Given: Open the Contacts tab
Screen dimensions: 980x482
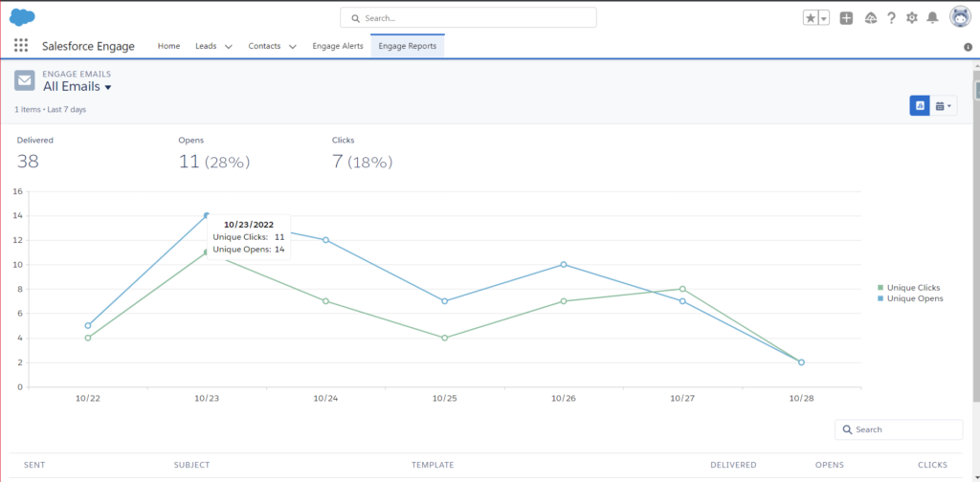Looking at the screenshot, I should [264, 46].
